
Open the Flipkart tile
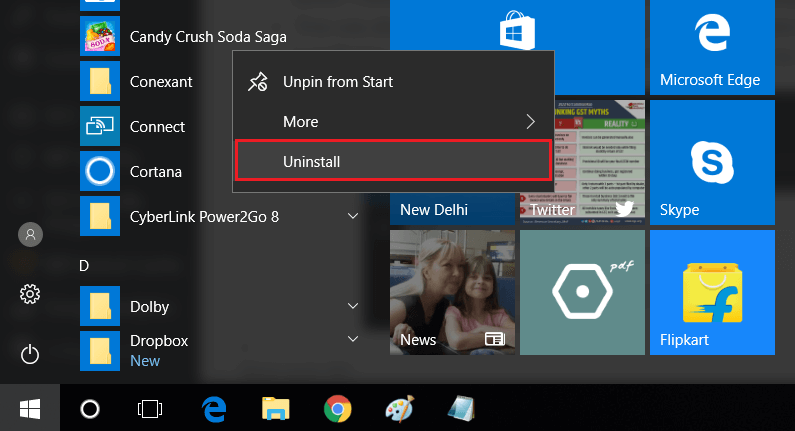point(712,293)
